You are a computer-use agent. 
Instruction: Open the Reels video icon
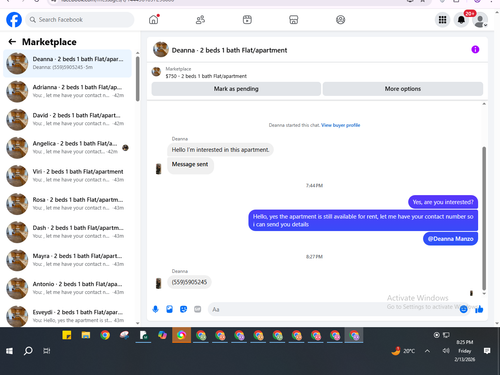tap(247, 20)
